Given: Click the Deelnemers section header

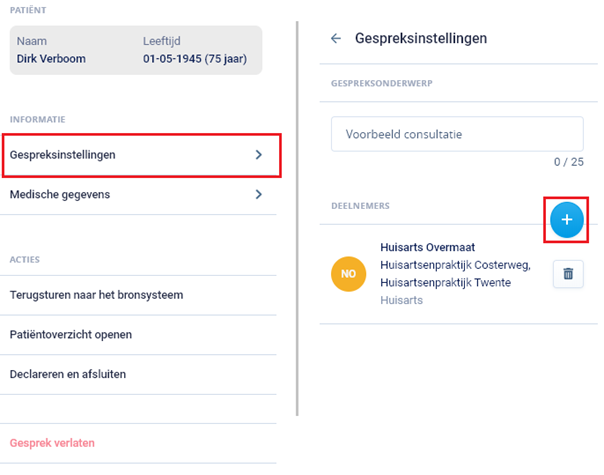Looking at the screenshot, I should point(361,206).
